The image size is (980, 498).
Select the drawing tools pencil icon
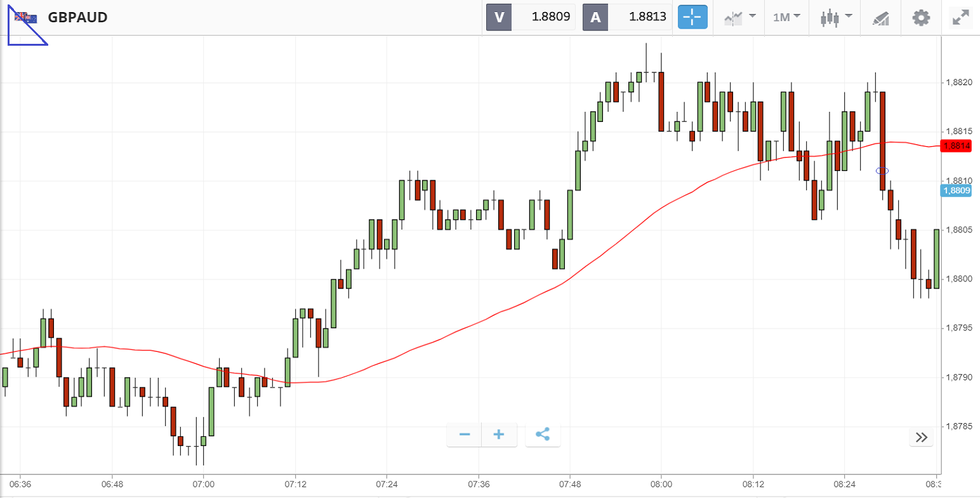tap(880, 18)
